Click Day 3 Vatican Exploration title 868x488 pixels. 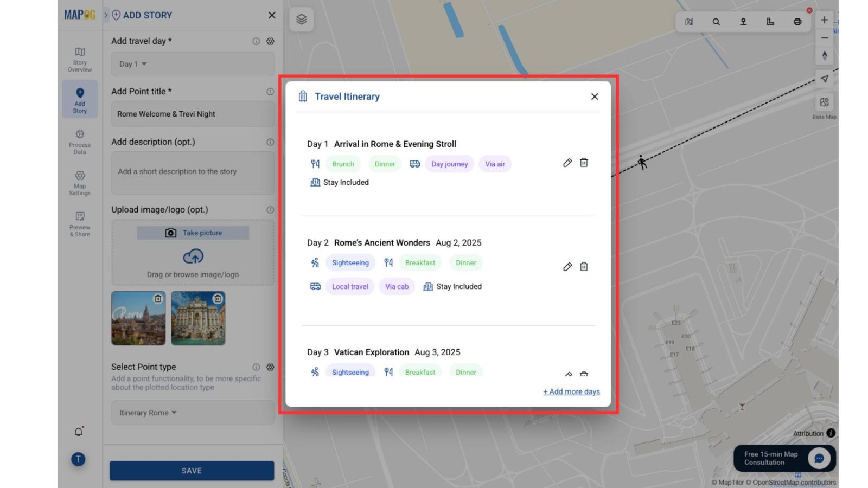[372, 352]
